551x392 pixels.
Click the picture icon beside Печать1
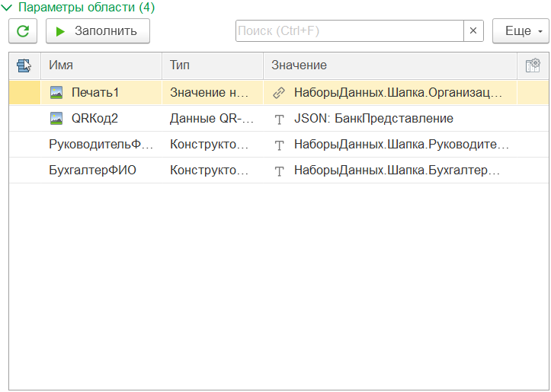tap(56, 93)
